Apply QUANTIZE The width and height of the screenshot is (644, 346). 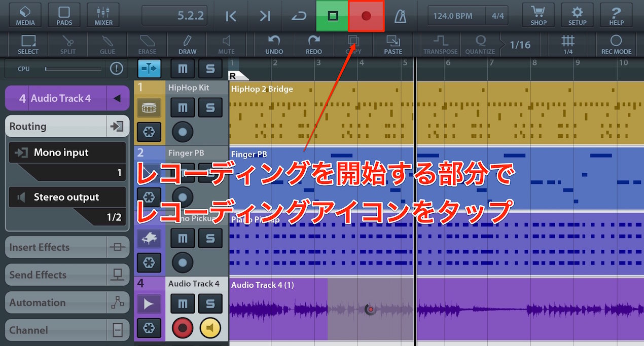pyautogui.click(x=480, y=45)
